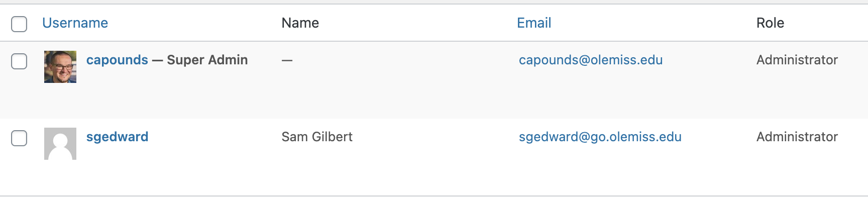Click the Role column header

(x=770, y=23)
